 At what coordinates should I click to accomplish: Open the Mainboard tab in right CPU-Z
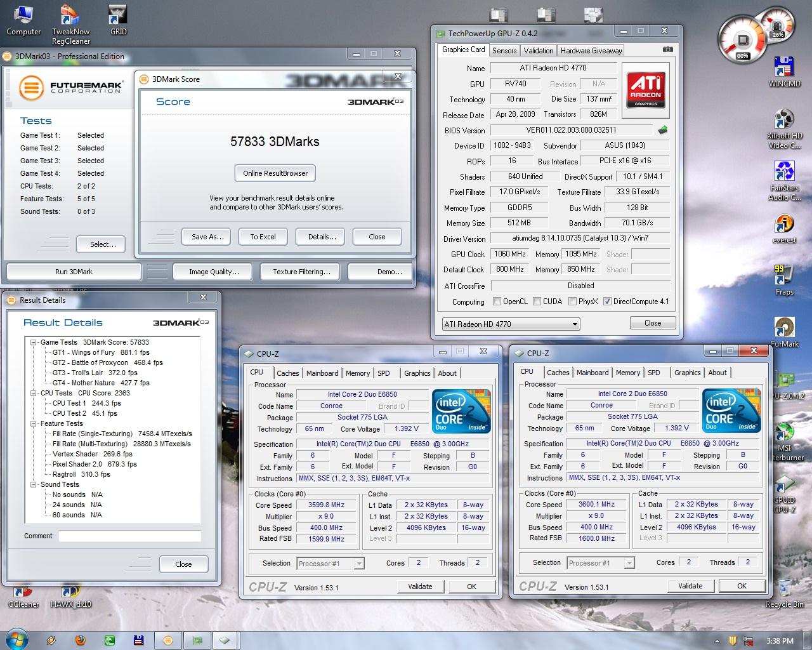tap(593, 373)
